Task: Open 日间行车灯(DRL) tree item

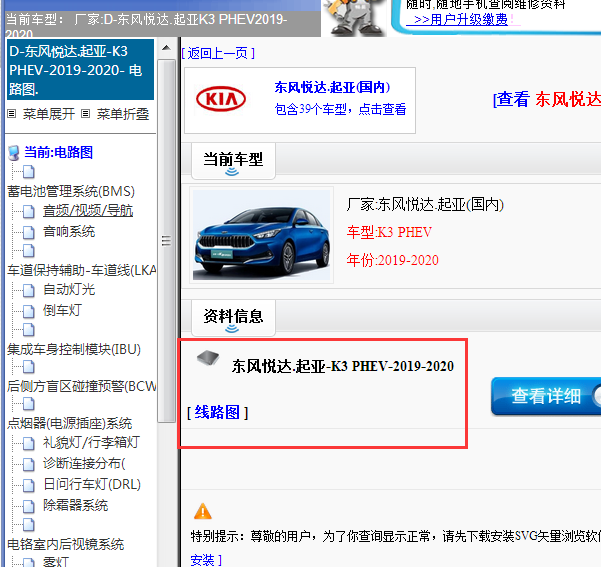Action: click(x=92, y=484)
